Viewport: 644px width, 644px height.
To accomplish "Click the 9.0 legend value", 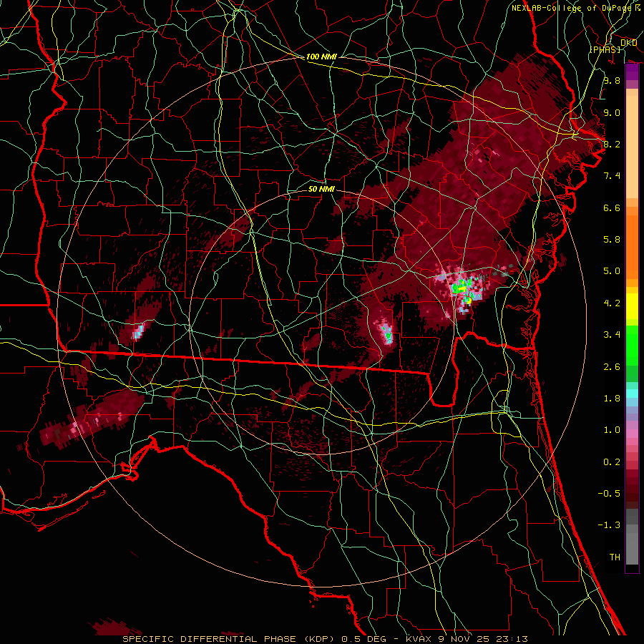I will [x=612, y=112].
